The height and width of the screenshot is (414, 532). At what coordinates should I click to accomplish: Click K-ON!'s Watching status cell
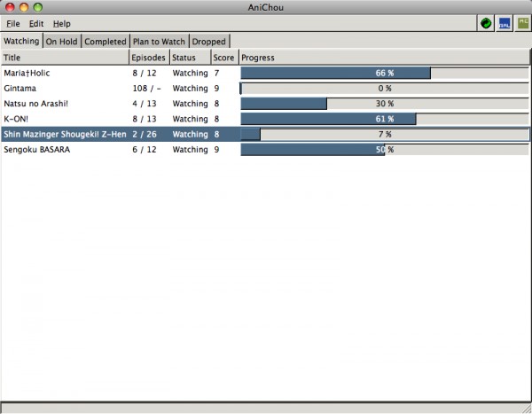(191, 119)
